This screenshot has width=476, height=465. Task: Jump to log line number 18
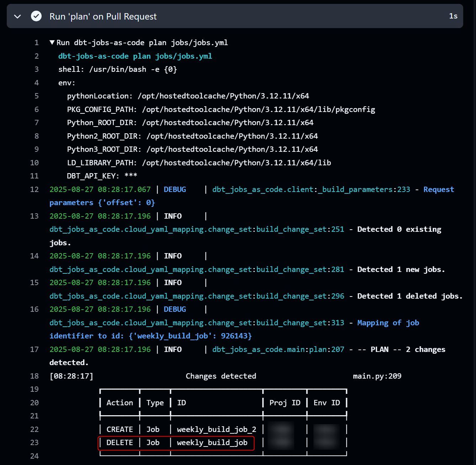[x=35, y=376]
